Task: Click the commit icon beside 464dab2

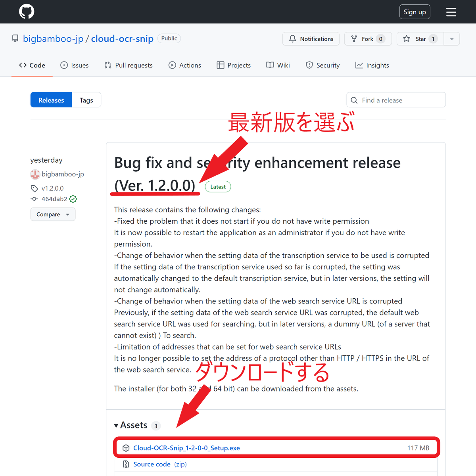Action: pyautogui.click(x=34, y=199)
